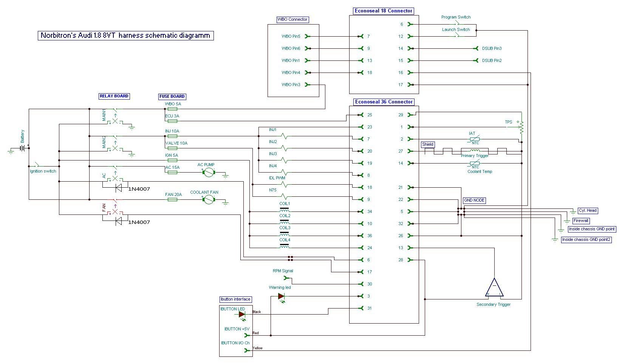Select the Coolant Temp NTC thermistor symbol
Image resolution: width=622 pixels, height=364 pixels.
[x=475, y=163]
